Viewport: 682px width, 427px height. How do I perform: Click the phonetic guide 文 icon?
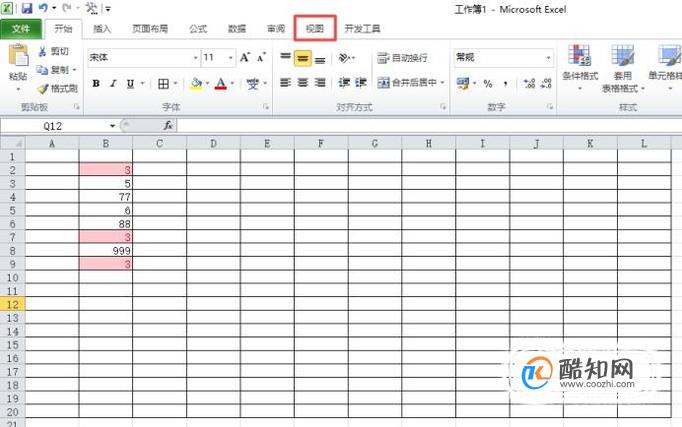coord(252,83)
